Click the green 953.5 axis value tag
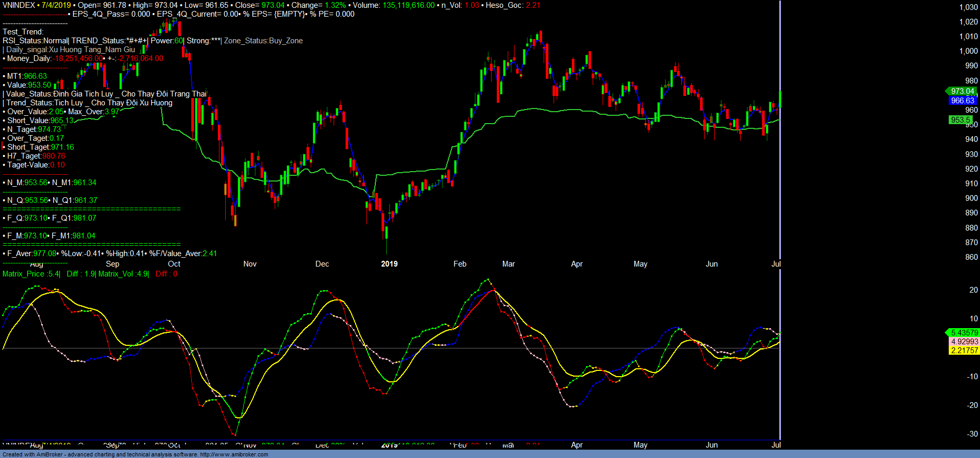Viewport: 980px width, 458px height. pyautogui.click(x=960, y=120)
